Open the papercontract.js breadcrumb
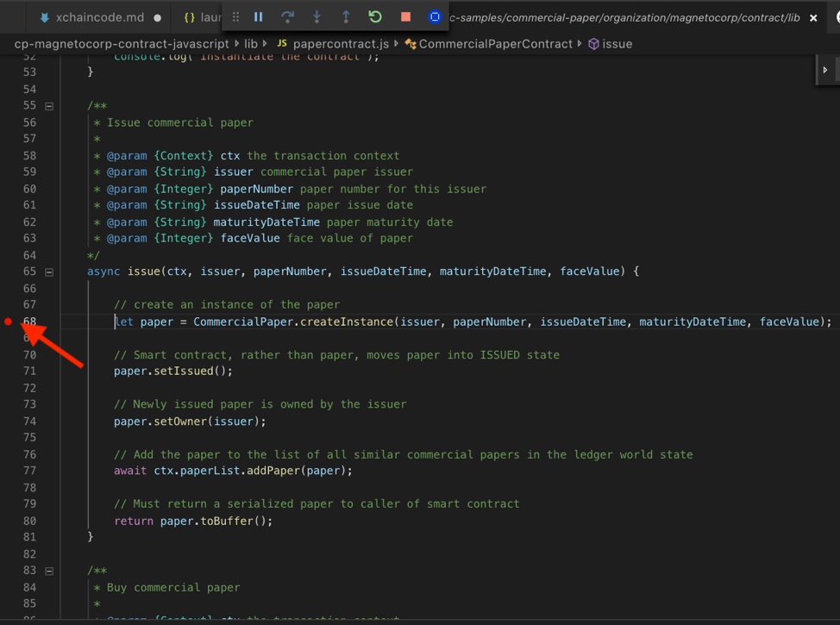 tap(341, 44)
